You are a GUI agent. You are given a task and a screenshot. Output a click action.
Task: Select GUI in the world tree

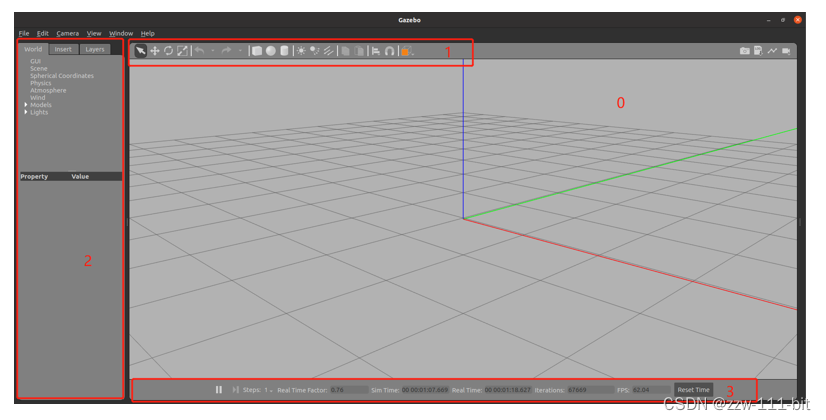[35, 61]
